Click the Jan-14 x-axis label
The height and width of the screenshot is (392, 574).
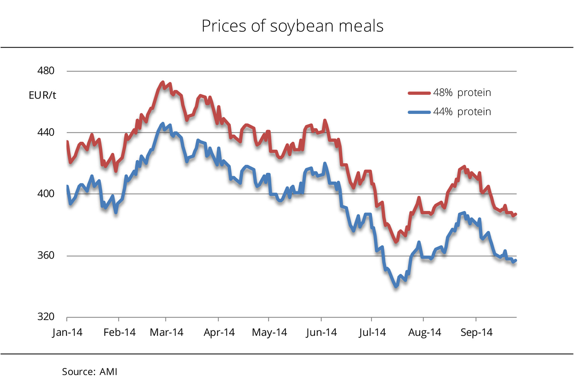[67, 332]
